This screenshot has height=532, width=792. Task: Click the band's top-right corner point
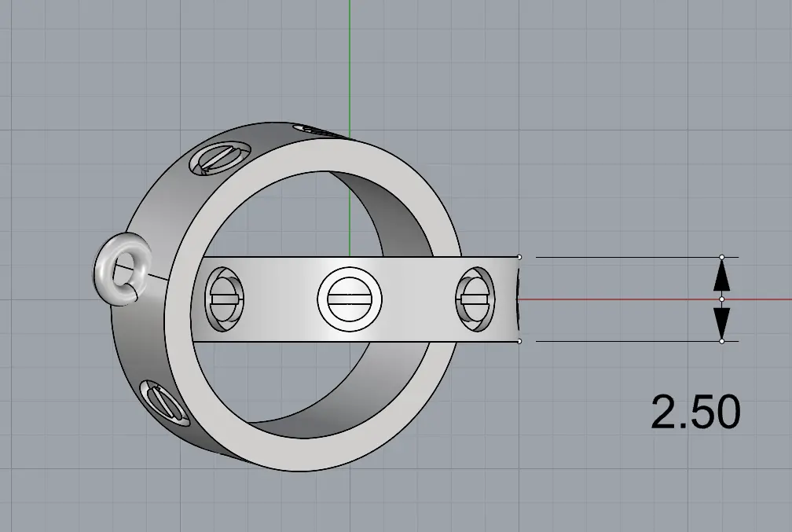519,257
